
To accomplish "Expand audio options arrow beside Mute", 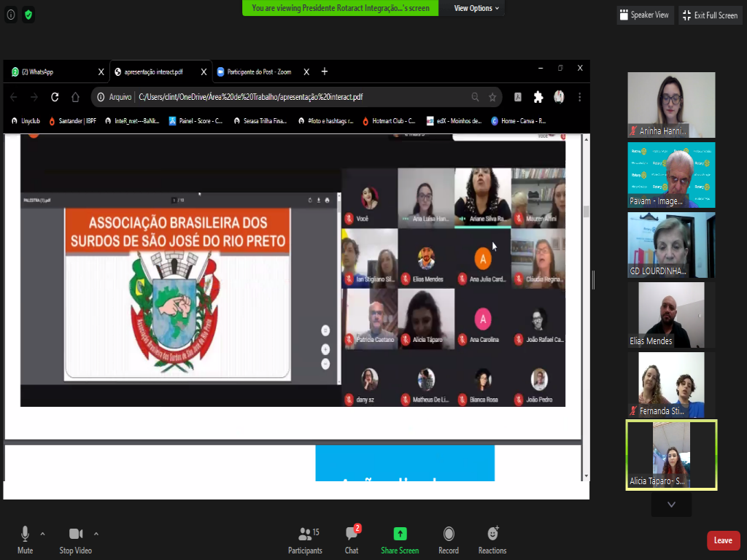I will tap(42, 533).
